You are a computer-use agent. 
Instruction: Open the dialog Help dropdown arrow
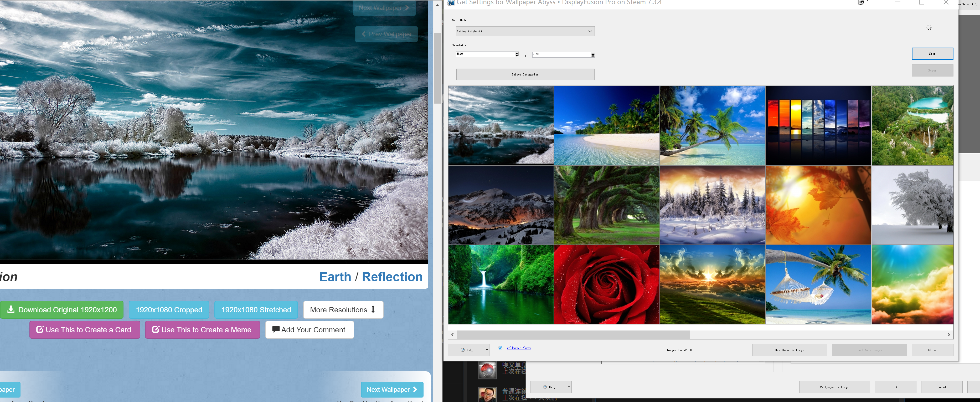(487, 350)
